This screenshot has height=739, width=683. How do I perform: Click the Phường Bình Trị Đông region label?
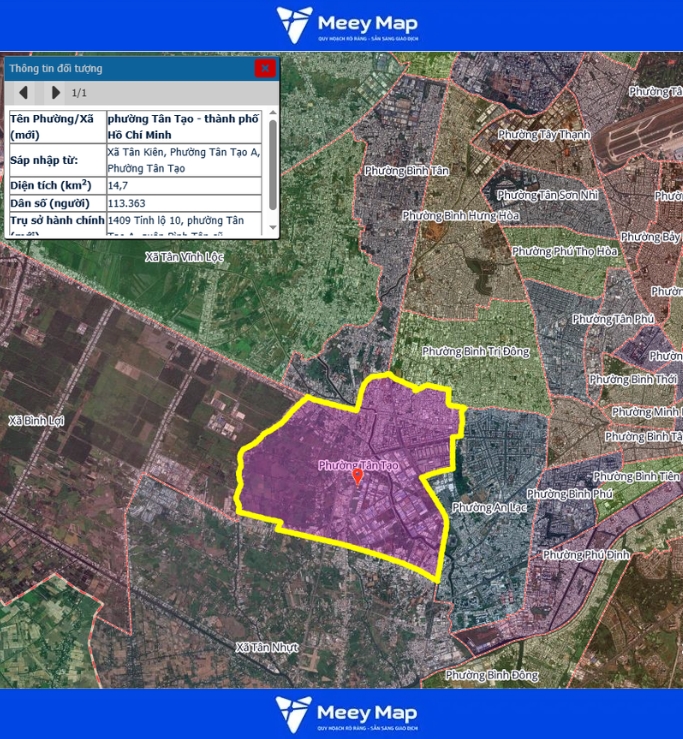click(475, 351)
